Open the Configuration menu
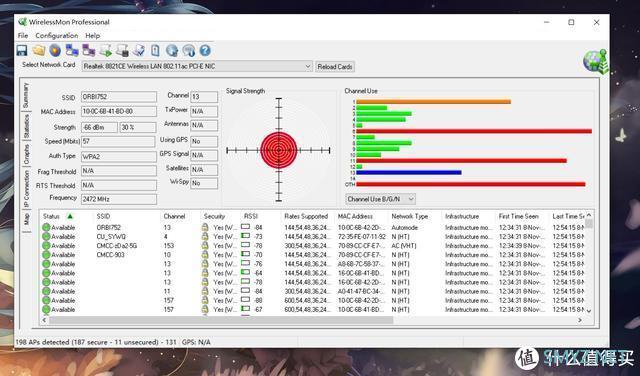Viewport: 640px width, 376px height. (57, 36)
